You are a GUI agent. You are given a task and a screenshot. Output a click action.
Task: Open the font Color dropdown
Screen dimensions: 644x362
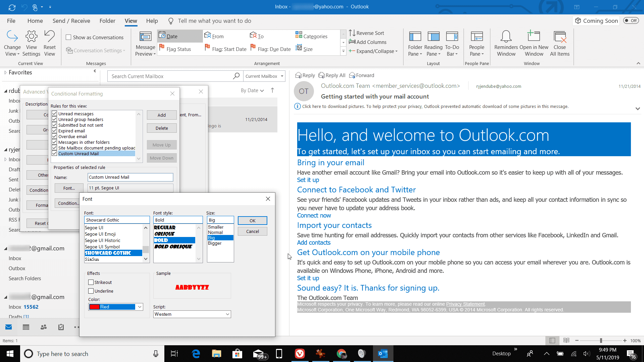140,307
